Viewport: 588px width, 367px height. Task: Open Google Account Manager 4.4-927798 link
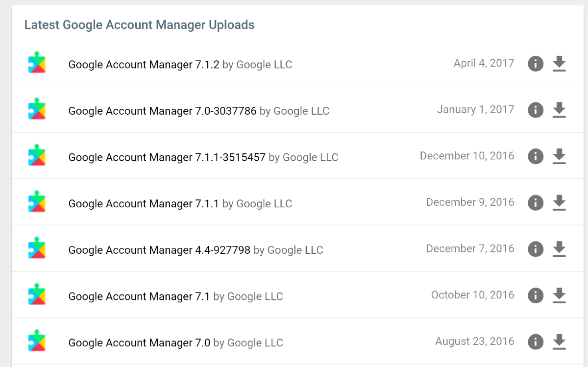[159, 250]
